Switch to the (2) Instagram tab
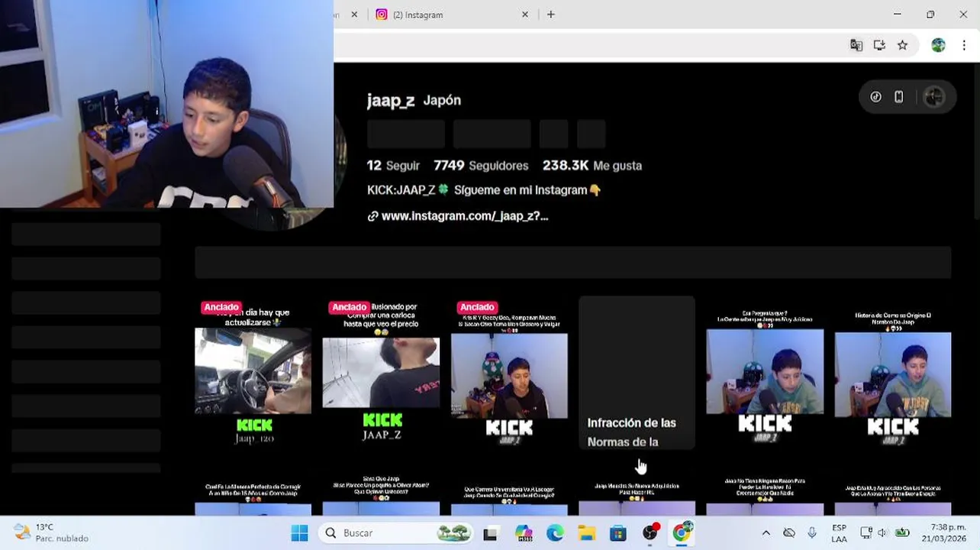The height and width of the screenshot is (550, 980). pyautogui.click(x=450, y=15)
